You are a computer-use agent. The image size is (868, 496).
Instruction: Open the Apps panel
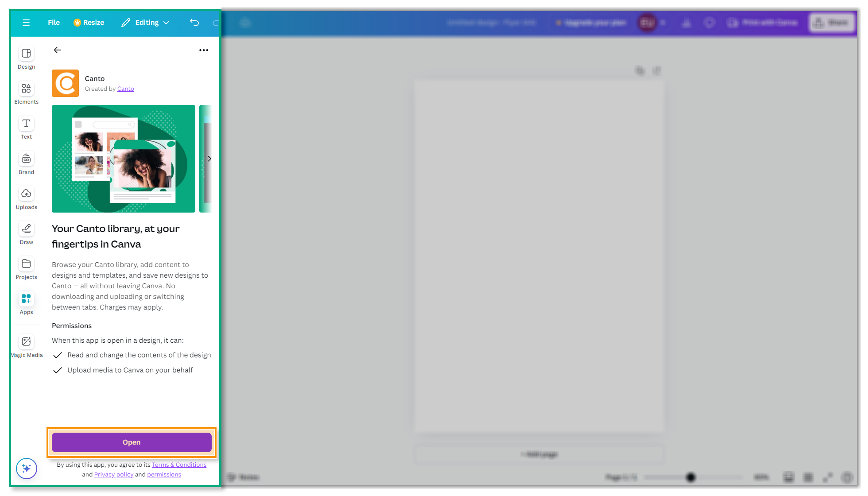click(x=26, y=302)
